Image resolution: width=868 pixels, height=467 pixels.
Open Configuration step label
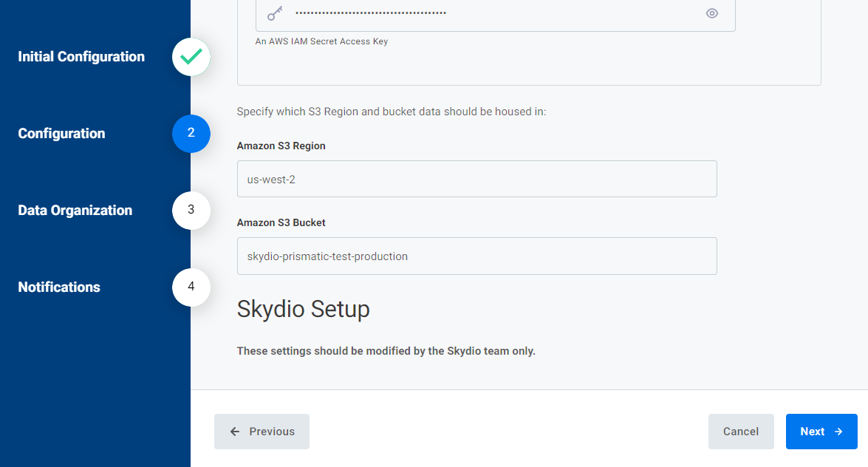coord(61,134)
